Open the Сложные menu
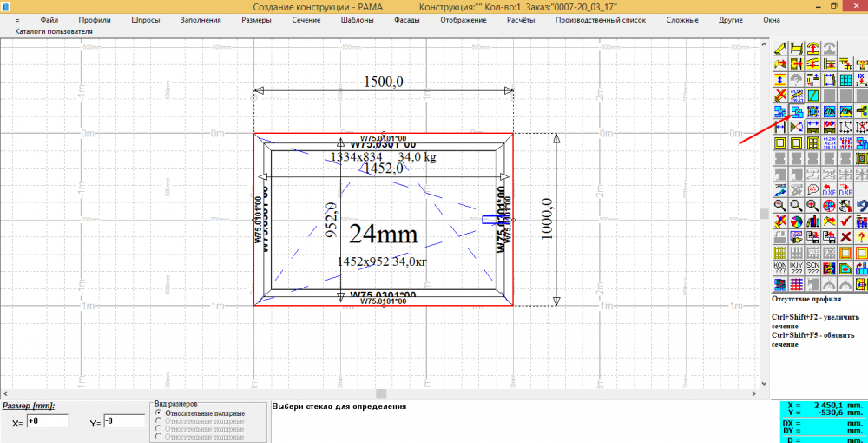The width and height of the screenshot is (868, 443). 682,20
